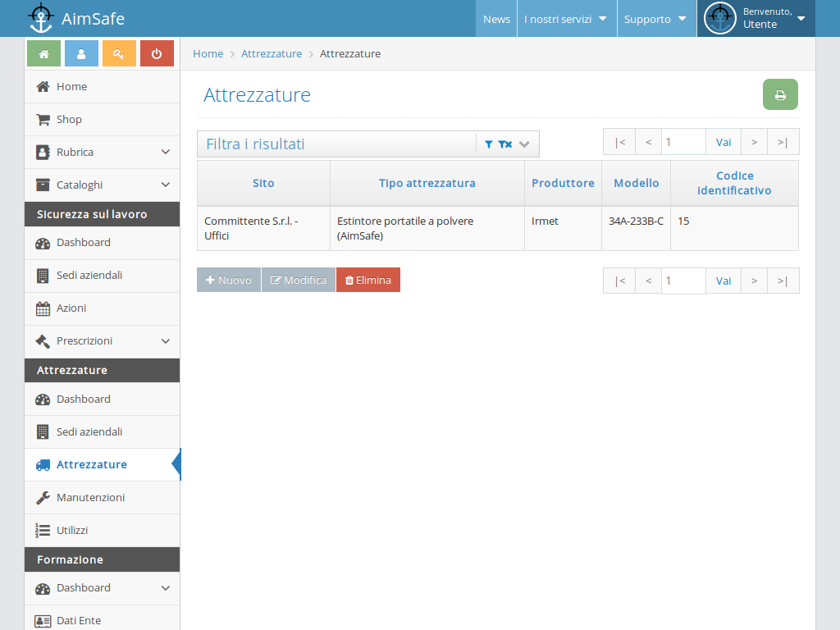Open Home in the sidebar
This screenshot has height=630, width=840.
pos(102,87)
